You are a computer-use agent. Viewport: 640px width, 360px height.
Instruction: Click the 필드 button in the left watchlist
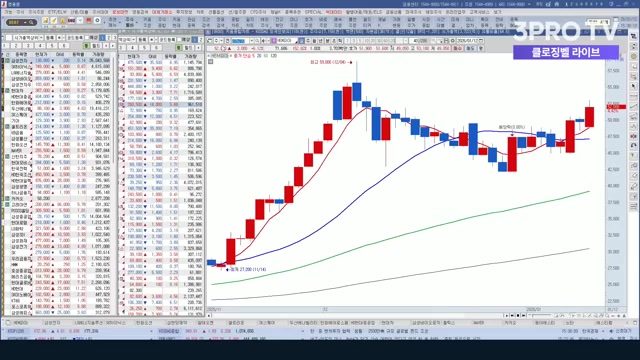click(96, 46)
